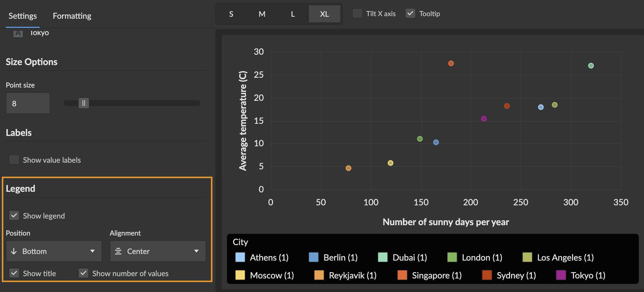Click the Tokyo legend color square

(561, 275)
